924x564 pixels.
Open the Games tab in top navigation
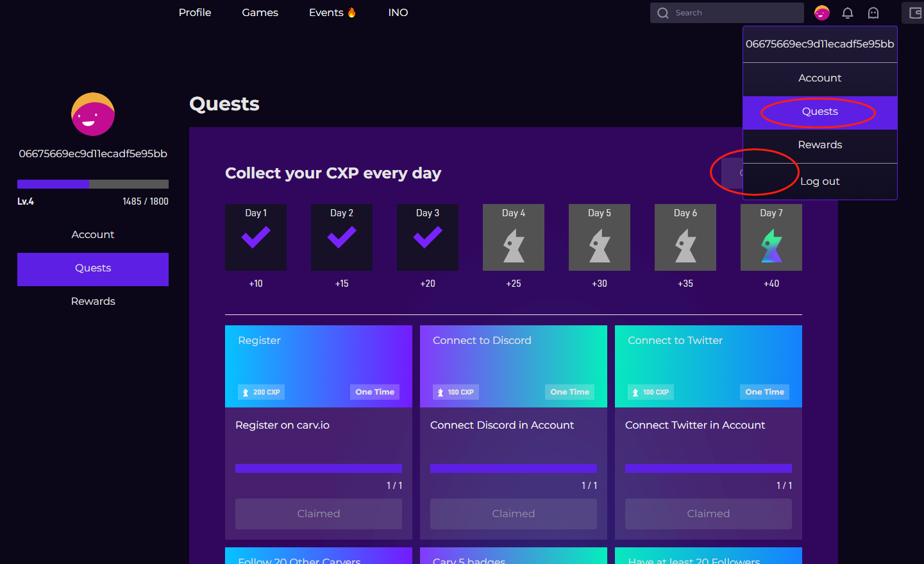(x=260, y=13)
